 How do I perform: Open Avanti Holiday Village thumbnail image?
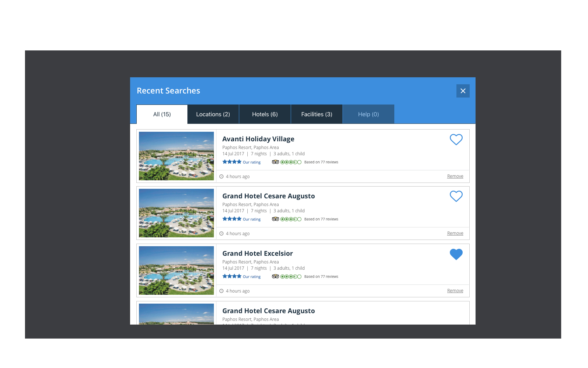[x=176, y=156]
